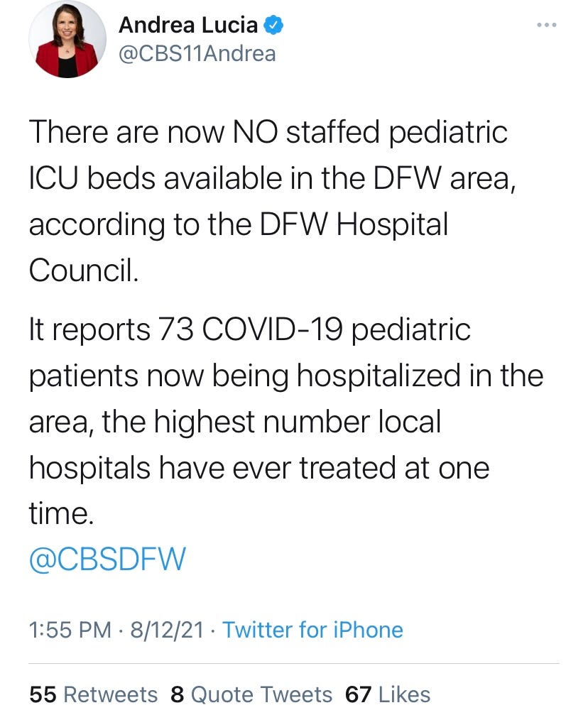Screen dimensions: 588x715
Task: View the 67 Likes list
Action: click(388, 694)
